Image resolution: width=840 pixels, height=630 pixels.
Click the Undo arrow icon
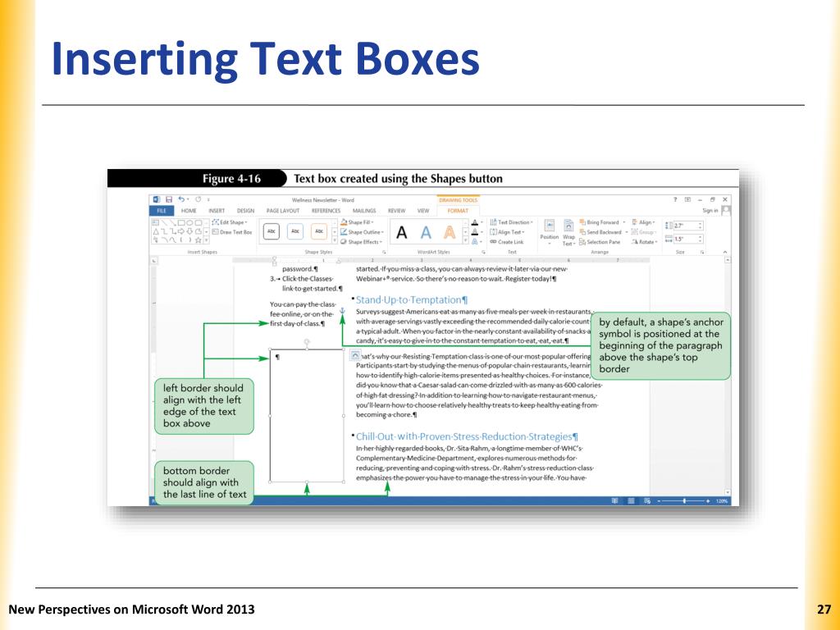pos(181,199)
